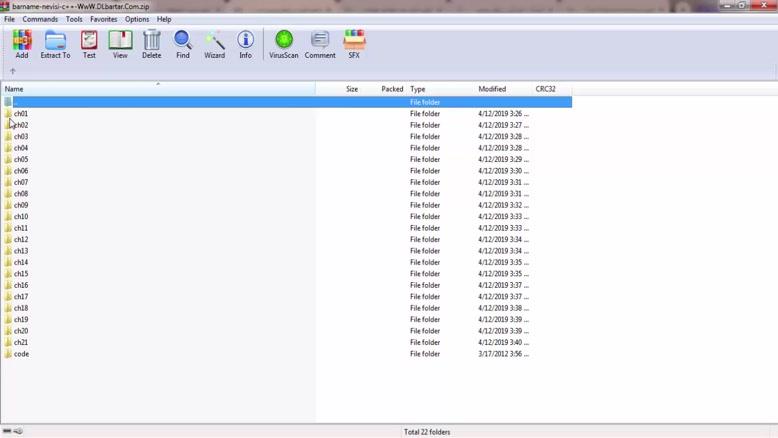
Task: Open the File menu
Action: coord(9,19)
